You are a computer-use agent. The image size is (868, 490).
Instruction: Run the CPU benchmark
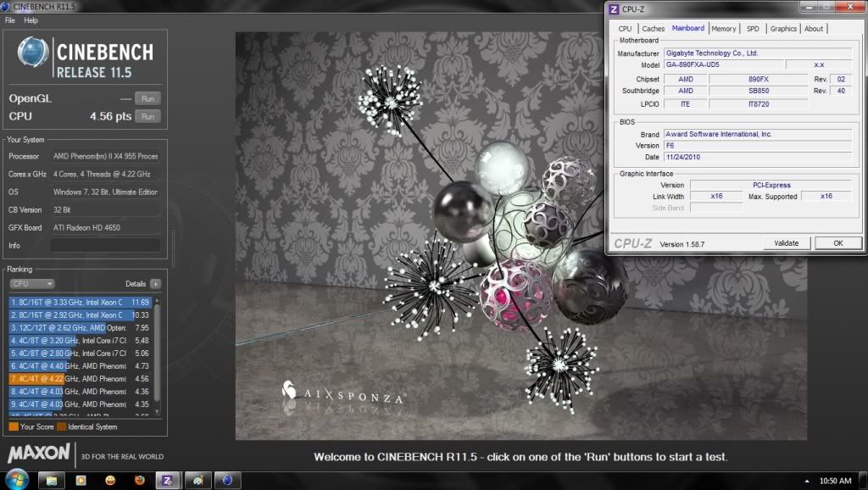click(x=147, y=117)
